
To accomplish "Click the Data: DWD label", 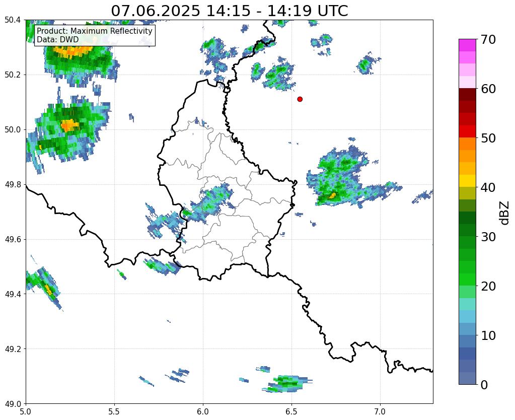I will [58, 39].
